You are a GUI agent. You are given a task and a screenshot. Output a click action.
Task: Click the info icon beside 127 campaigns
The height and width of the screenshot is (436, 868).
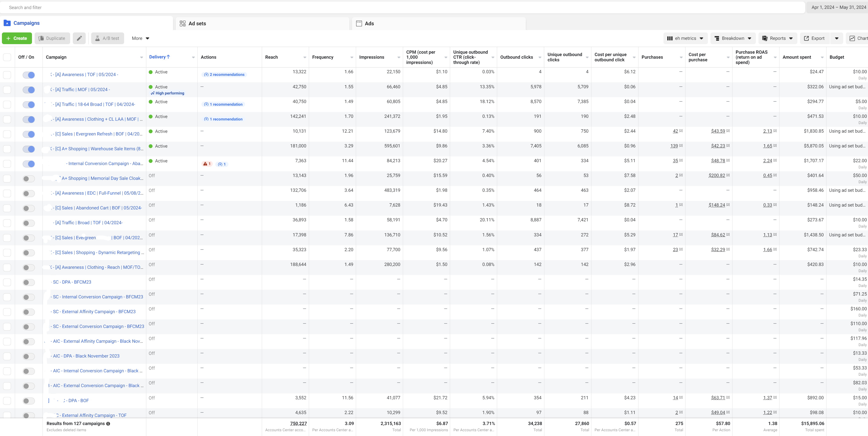pos(108,424)
